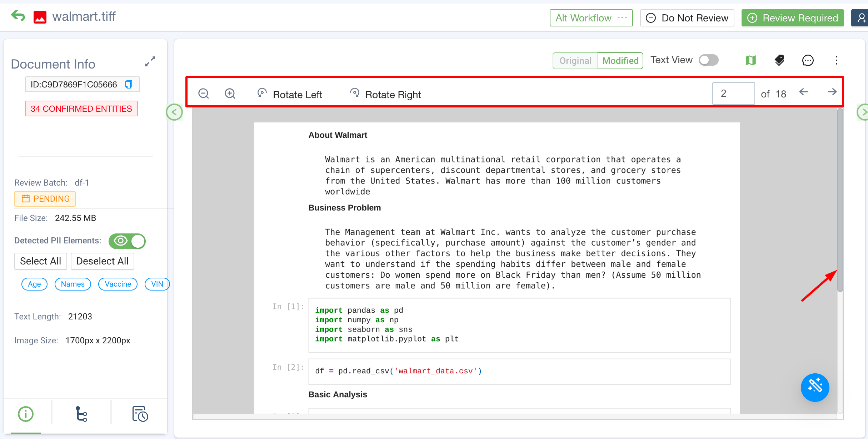
Task: Expand the Document Info panel
Action: pyautogui.click(x=150, y=61)
